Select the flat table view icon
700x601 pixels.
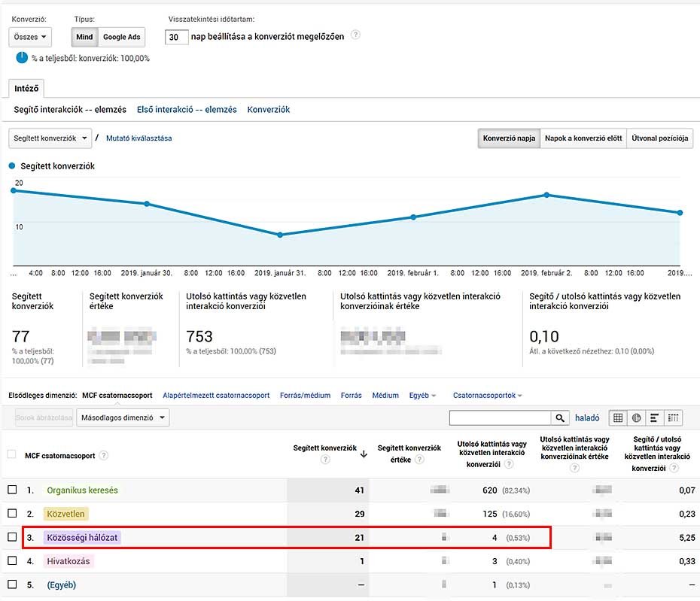point(618,417)
